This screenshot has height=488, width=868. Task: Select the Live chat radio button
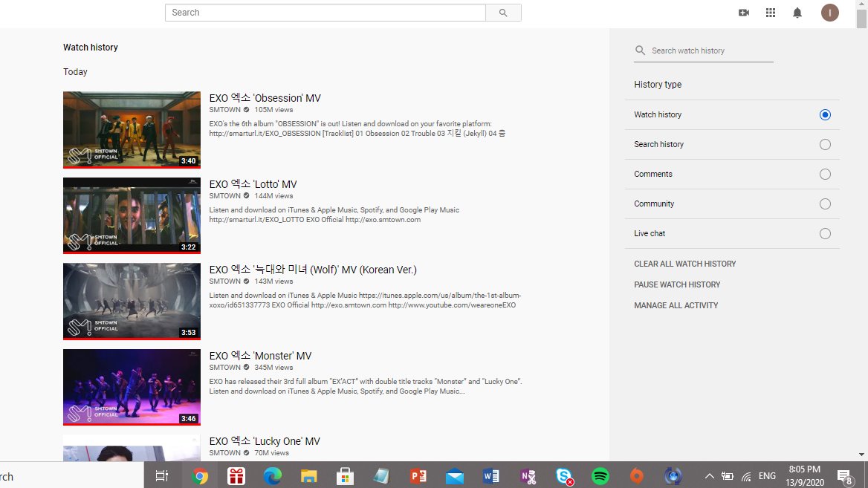coord(825,233)
